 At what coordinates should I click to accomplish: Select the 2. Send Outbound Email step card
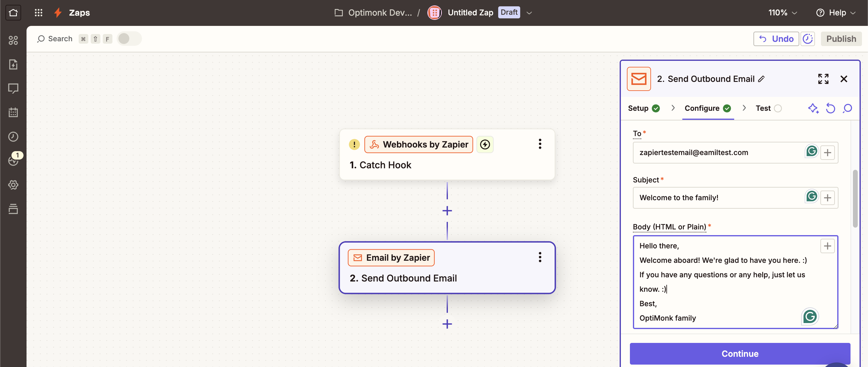[x=447, y=268]
